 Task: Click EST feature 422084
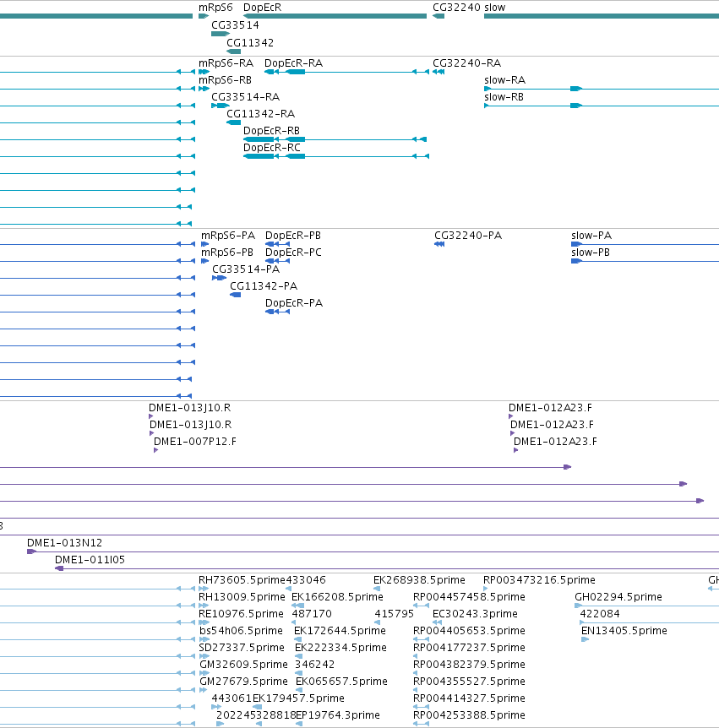(x=600, y=614)
